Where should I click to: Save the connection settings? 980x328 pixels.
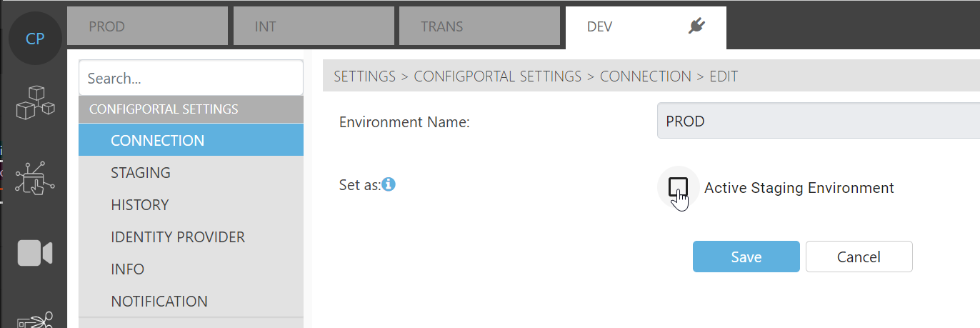click(746, 257)
